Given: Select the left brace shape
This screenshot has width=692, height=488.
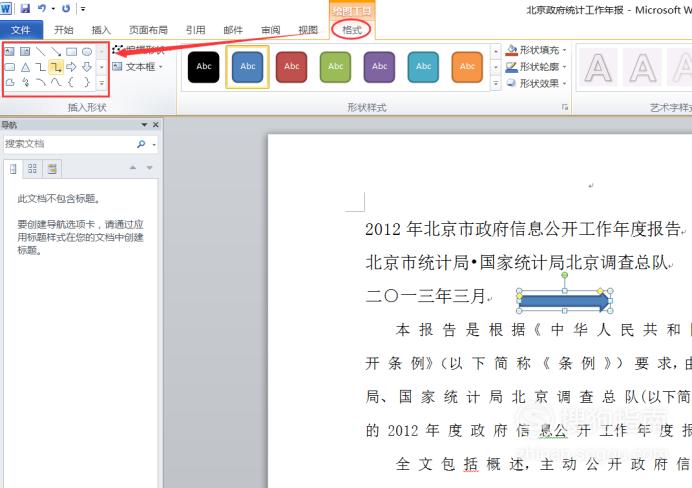Looking at the screenshot, I should coord(71,82).
